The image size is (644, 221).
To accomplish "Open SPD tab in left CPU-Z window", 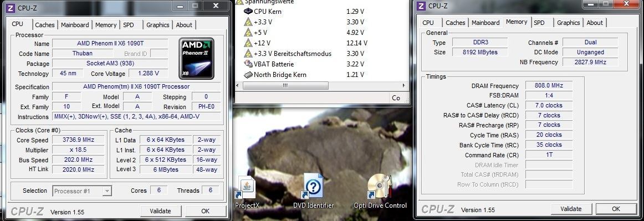I will pos(129,25).
